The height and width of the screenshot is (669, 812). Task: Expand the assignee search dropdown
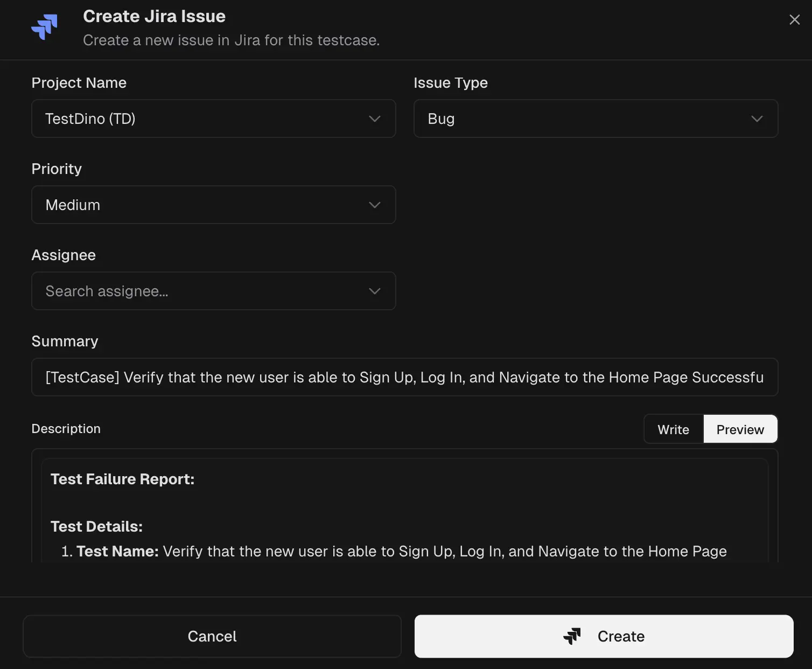click(214, 291)
